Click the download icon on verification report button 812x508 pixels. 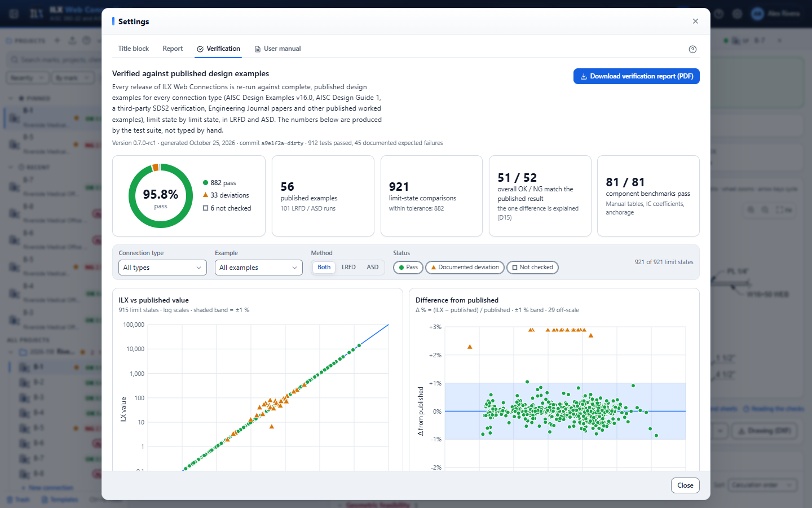pyautogui.click(x=584, y=76)
